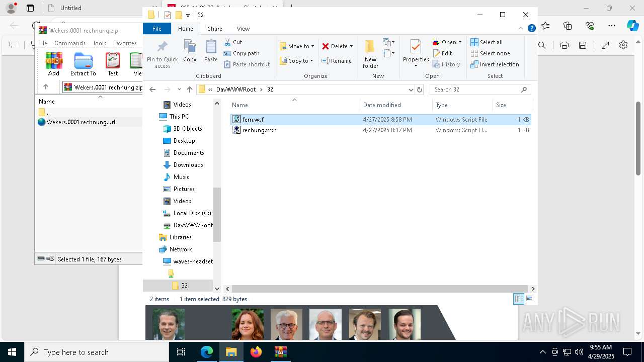The image size is (644, 362).
Task: Switch to the View ribbon tab
Action: 243,29
